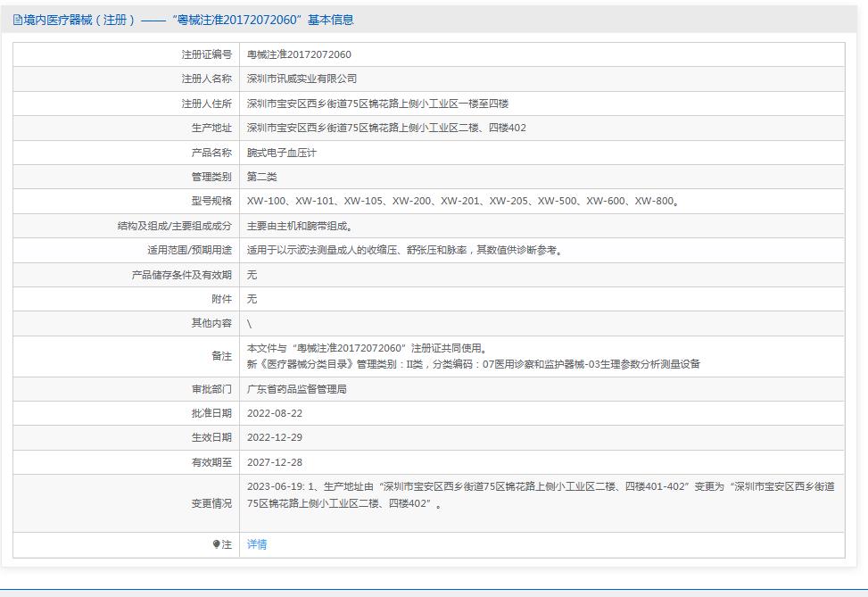Select the 批准日期 value 2022-08-22
This screenshot has width=868, height=597.
[276, 413]
